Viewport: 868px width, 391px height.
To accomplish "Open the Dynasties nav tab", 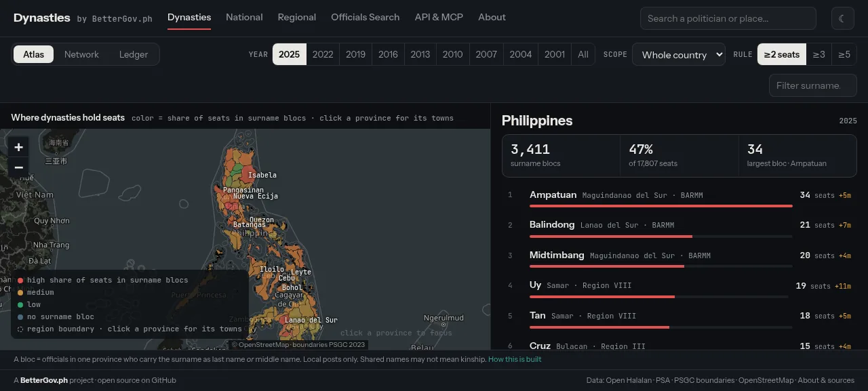I will tap(189, 17).
